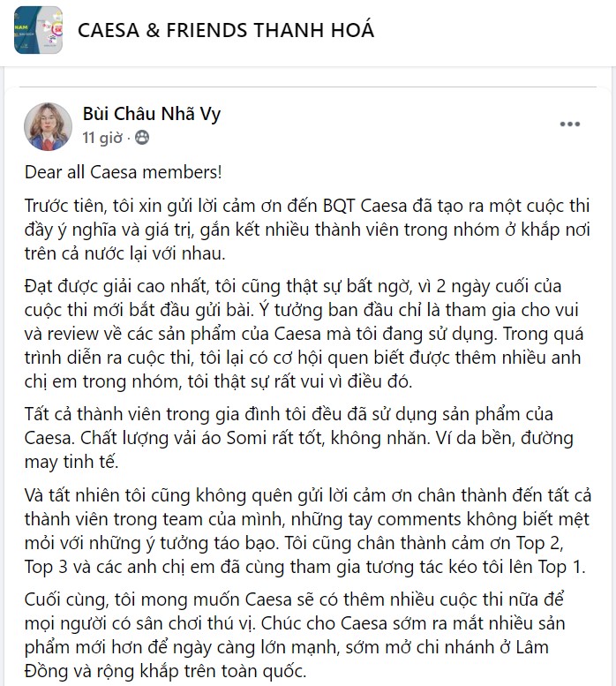This screenshot has width=616, height=686.
Task: Click the group-members privacy icon beside the timestamp
Action: coord(142,138)
